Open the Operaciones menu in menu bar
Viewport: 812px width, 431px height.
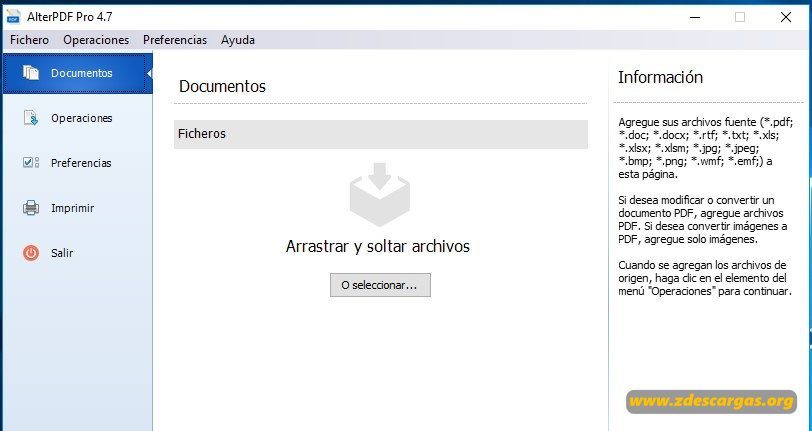coord(96,40)
